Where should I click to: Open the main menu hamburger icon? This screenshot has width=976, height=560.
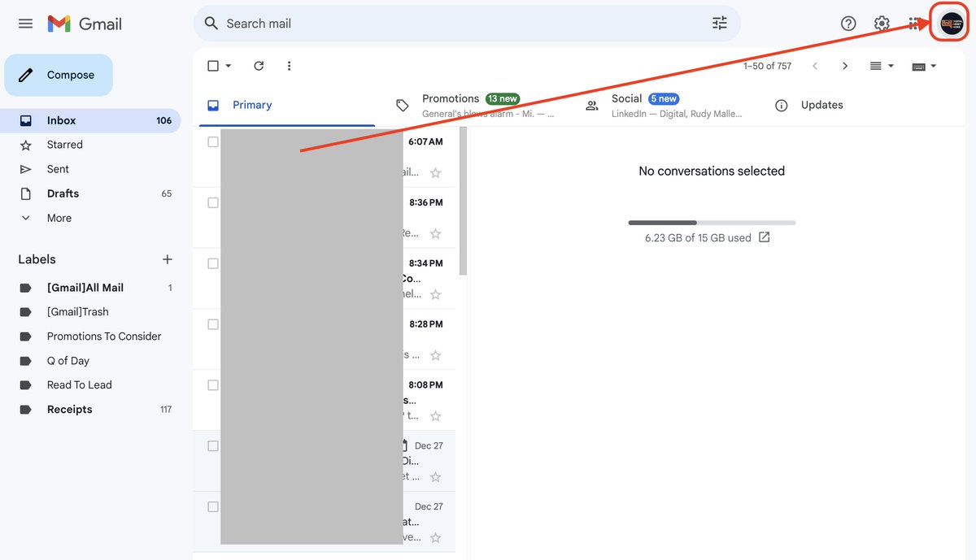click(26, 24)
